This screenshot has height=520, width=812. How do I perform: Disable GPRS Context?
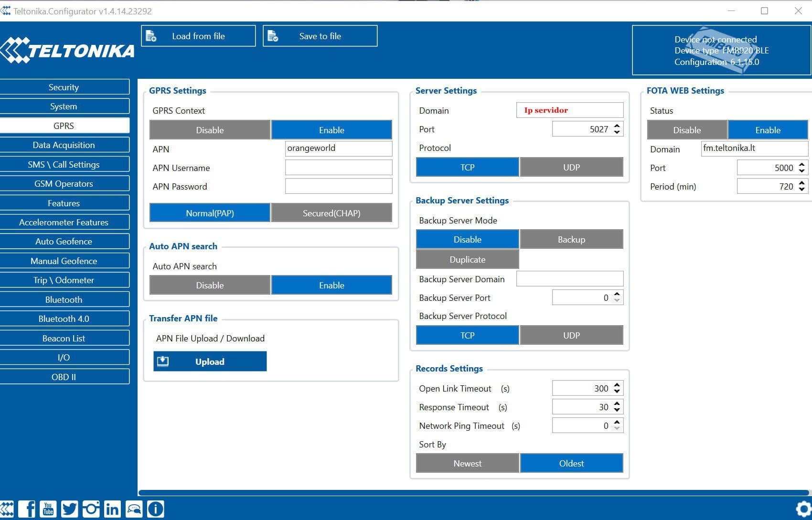[x=210, y=130]
